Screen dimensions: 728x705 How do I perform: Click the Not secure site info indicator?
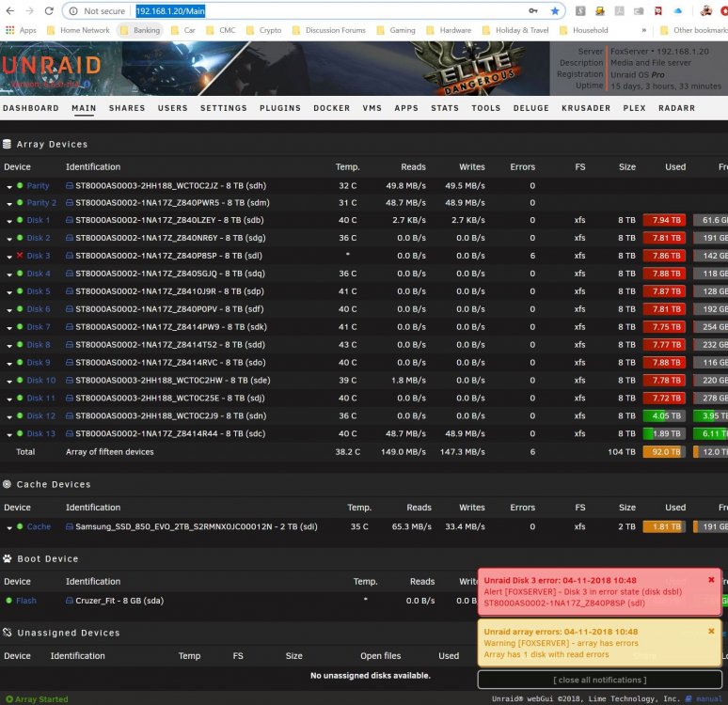[x=97, y=10]
